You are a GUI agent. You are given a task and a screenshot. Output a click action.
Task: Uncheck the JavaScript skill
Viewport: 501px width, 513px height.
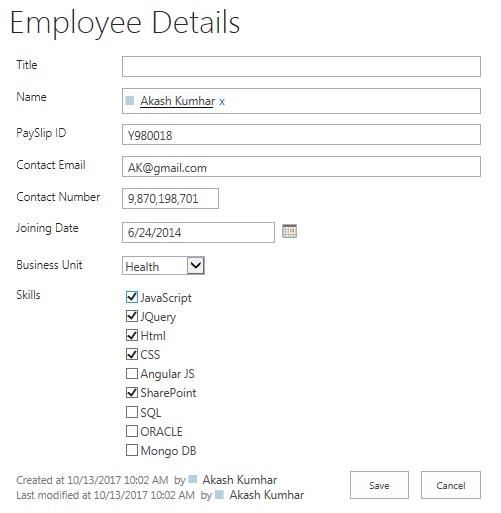pyautogui.click(x=132, y=297)
